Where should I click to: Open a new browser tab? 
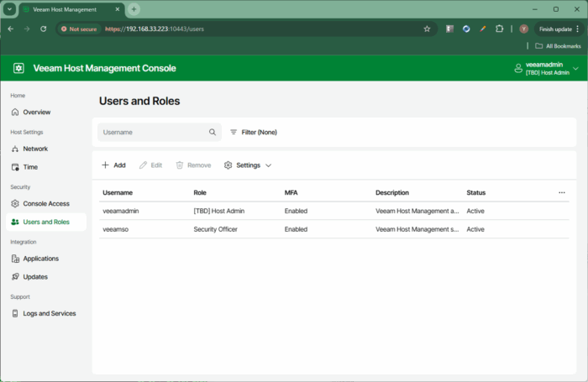coord(134,9)
